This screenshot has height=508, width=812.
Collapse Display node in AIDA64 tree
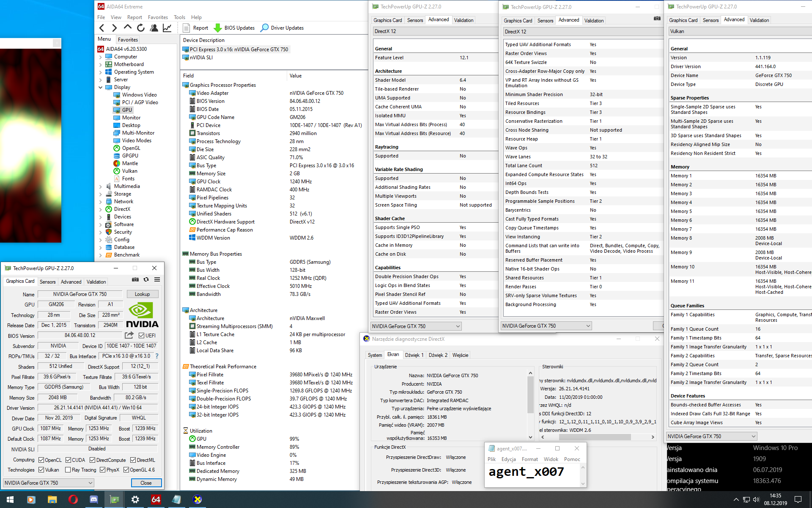(101, 88)
